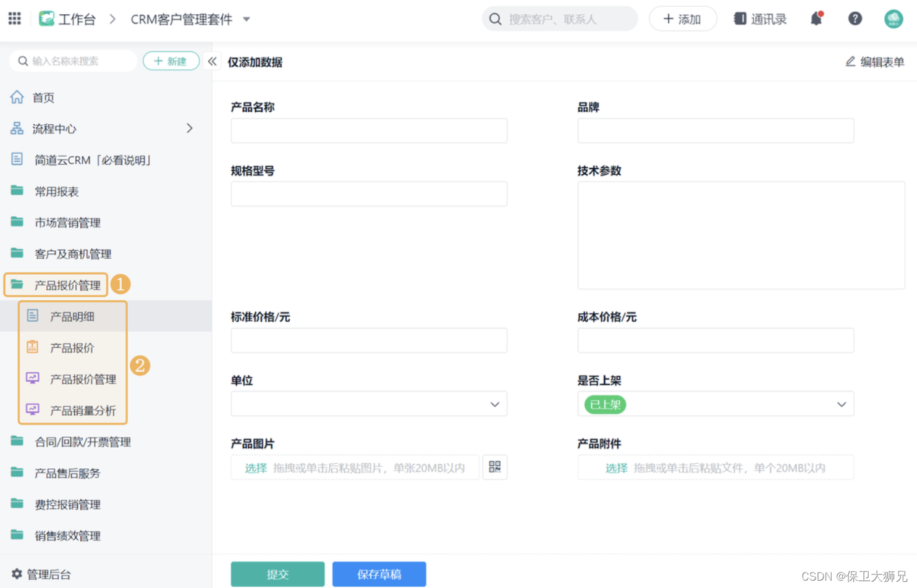Click the 常用报表 folder icon
The height and width of the screenshot is (588, 917).
click(x=17, y=191)
